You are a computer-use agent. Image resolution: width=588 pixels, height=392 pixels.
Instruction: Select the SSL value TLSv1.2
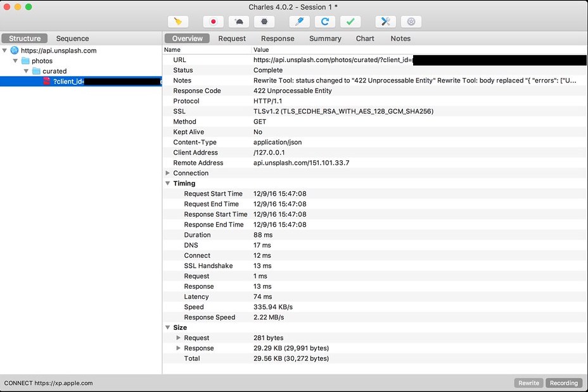pyautogui.click(x=343, y=111)
